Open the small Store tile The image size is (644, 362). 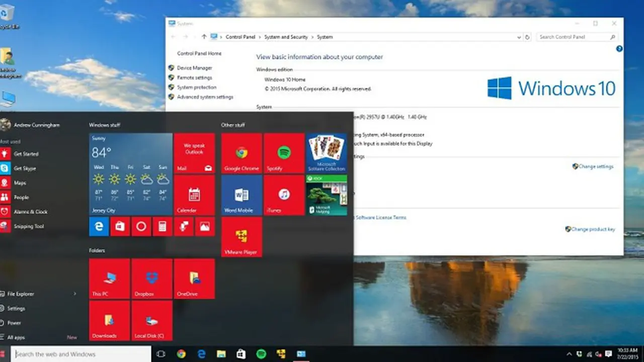(x=120, y=227)
